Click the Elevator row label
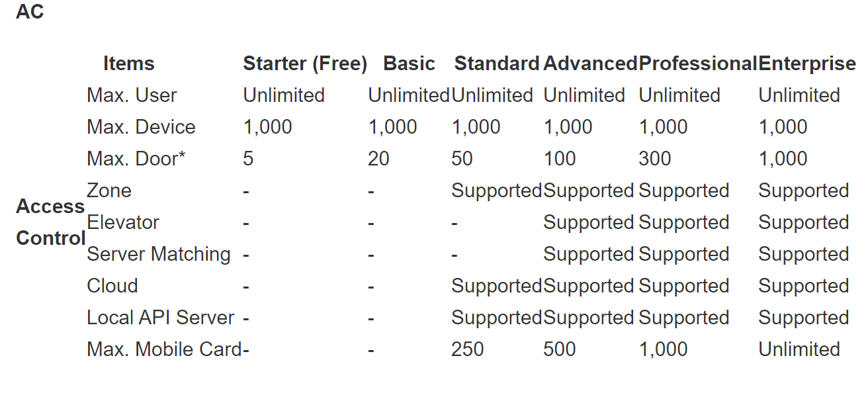The width and height of the screenshot is (868, 405). pyautogui.click(x=123, y=222)
